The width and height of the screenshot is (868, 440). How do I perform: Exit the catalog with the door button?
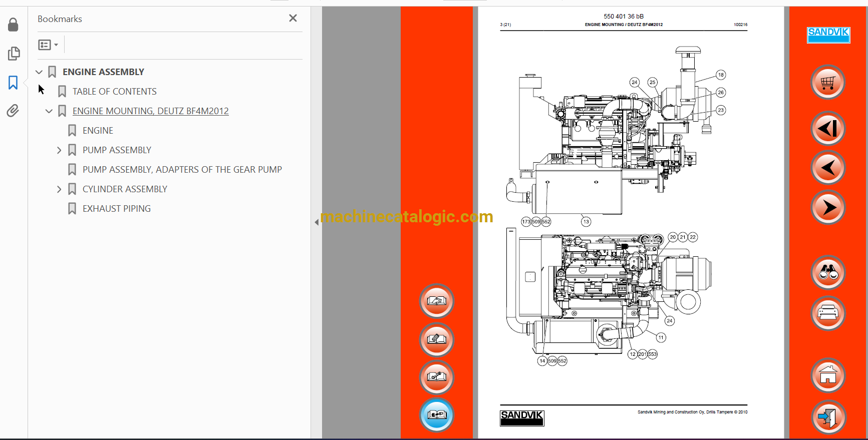(828, 417)
